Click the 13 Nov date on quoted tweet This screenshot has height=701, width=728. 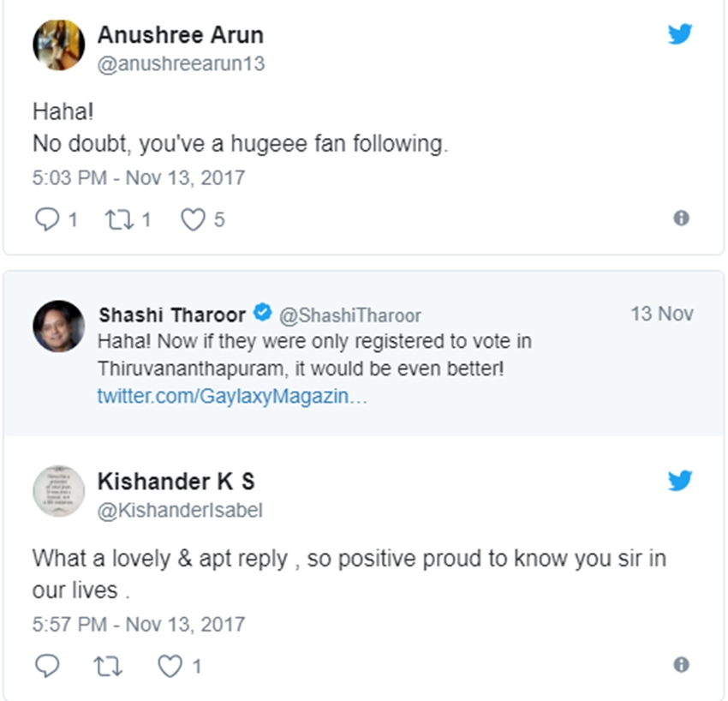coord(661,314)
